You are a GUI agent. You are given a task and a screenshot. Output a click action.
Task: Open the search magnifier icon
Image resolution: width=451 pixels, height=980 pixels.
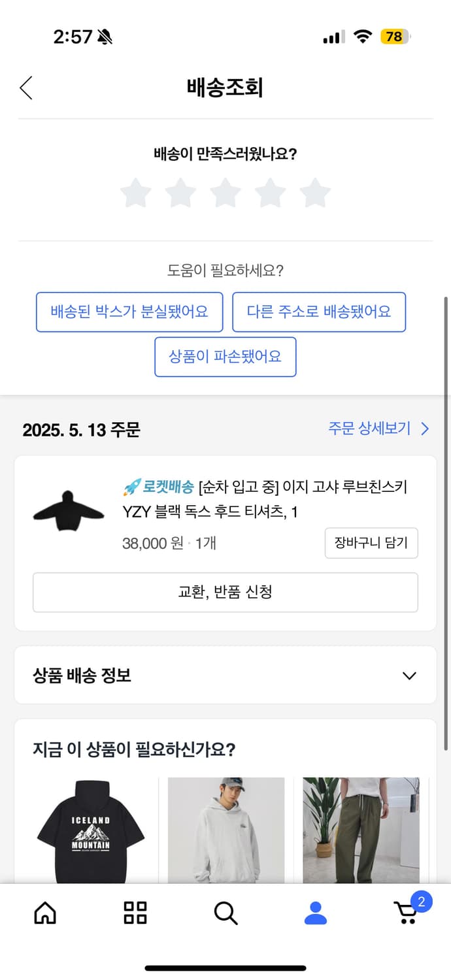(225, 914)
